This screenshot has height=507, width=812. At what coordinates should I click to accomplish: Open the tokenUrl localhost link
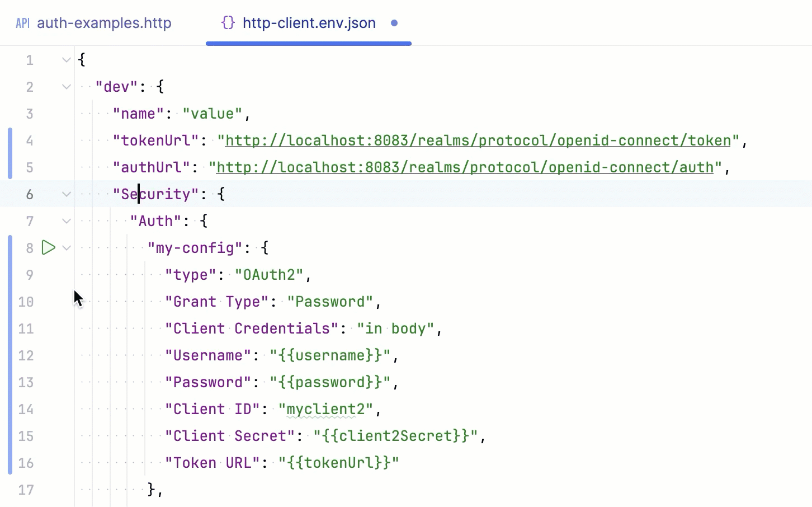(x=478, y=140)
